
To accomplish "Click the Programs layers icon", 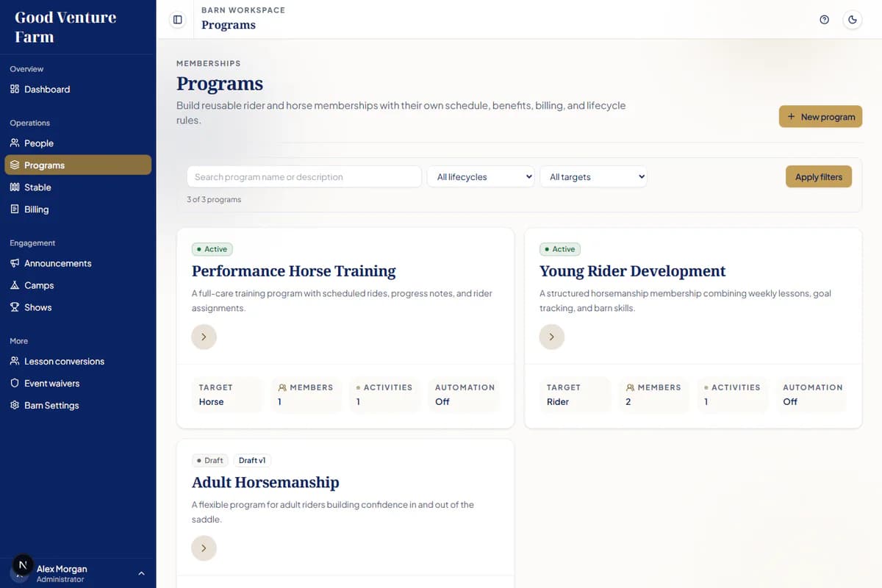I will 15,165.
